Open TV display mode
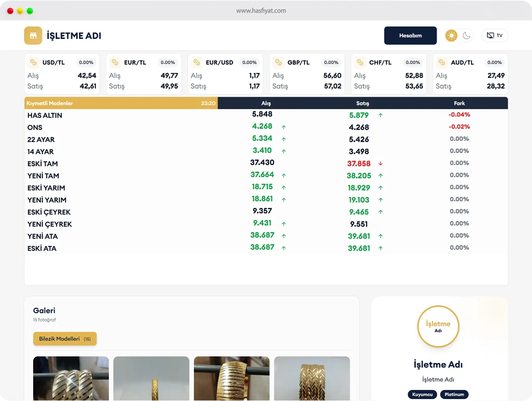Image resolution: width=532 pixels, height=401 pixels. 495,36
